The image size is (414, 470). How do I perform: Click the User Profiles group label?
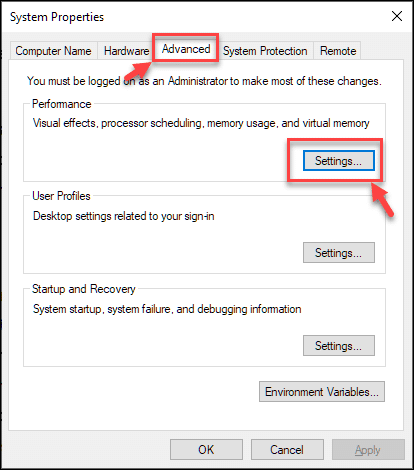(61, 196)
